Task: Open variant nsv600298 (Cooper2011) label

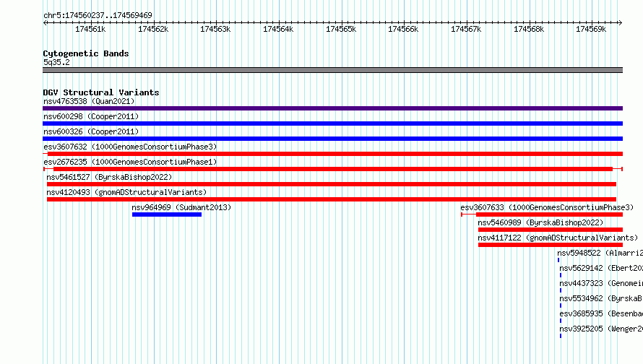Action: (x=91, y=116)
